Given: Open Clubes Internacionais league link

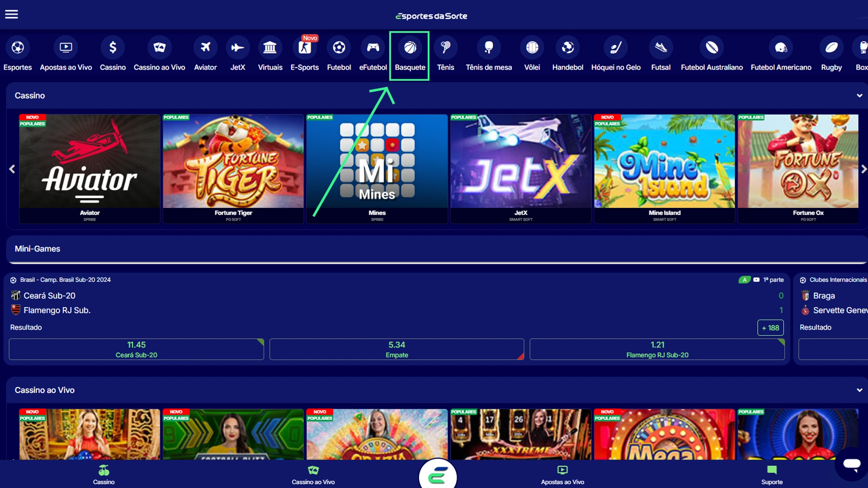Looking at the screenshot, I should 838,280.
